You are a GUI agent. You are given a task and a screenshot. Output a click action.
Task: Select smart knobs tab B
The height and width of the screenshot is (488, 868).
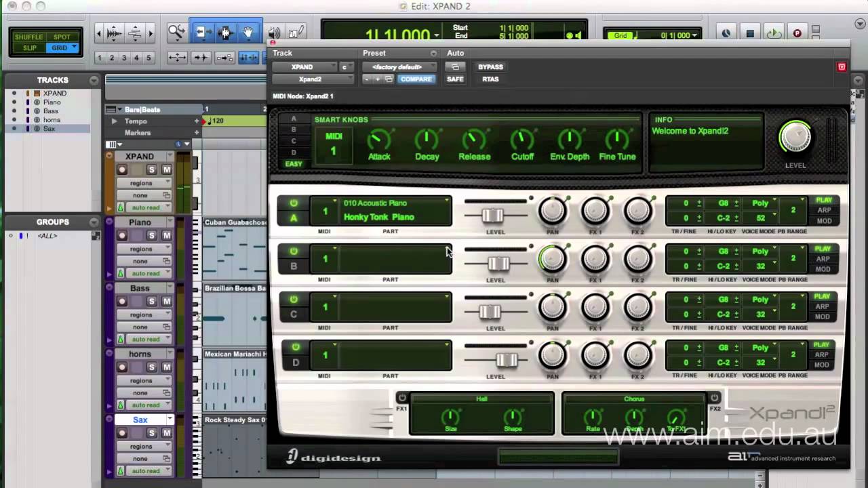click(294, 129)
